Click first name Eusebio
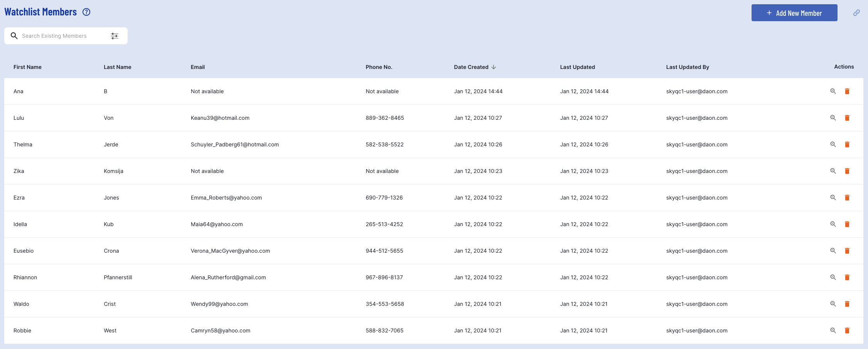The image size is (868, 349). [24, 251]
